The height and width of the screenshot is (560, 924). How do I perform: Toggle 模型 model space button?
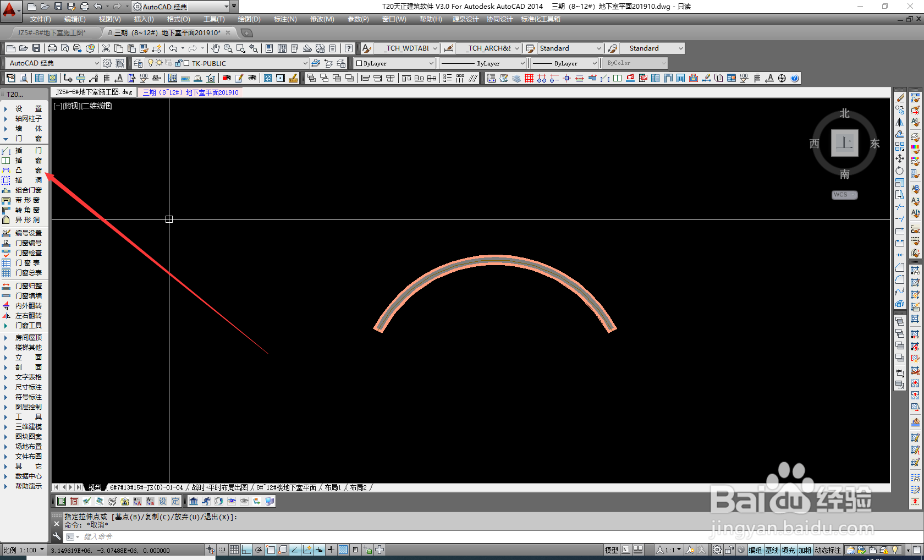[612, 550]
